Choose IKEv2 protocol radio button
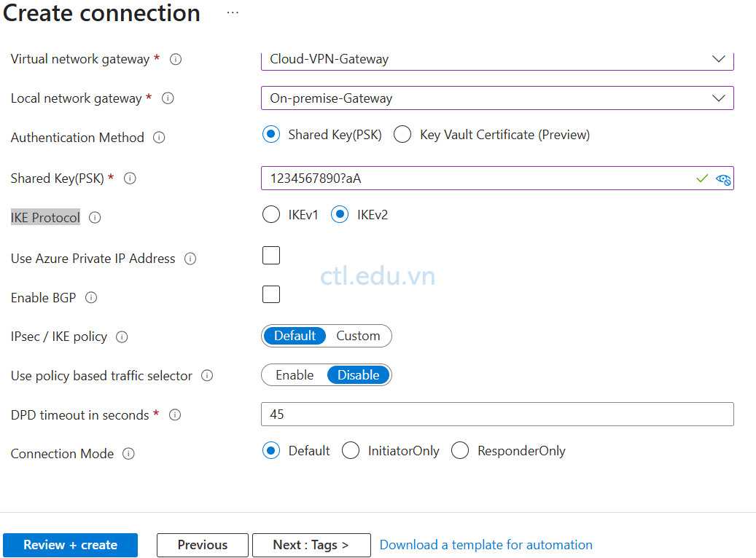Image resolution: width=756 pixels, height=558 pixels. pyautogui.click(x=340, y=214)
